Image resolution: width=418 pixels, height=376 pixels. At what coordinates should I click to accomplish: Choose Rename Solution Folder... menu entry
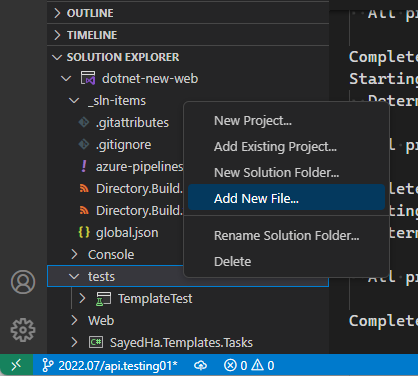pos(286,235)
